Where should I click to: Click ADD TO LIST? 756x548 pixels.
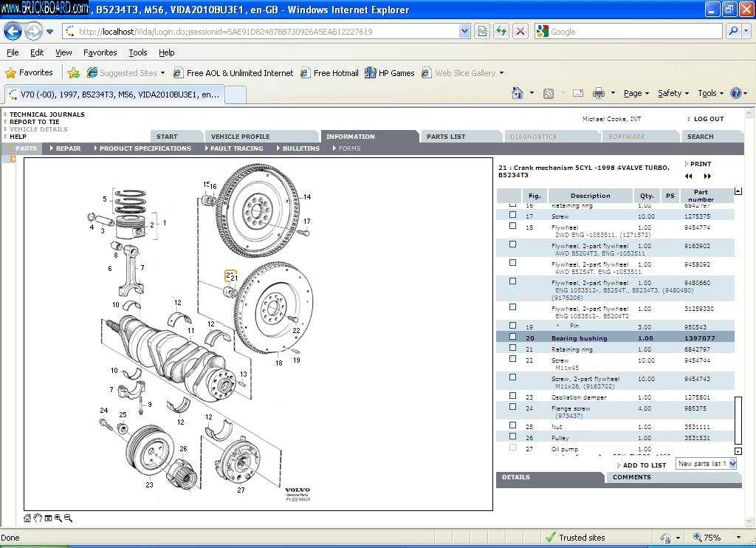pos(644,465)
